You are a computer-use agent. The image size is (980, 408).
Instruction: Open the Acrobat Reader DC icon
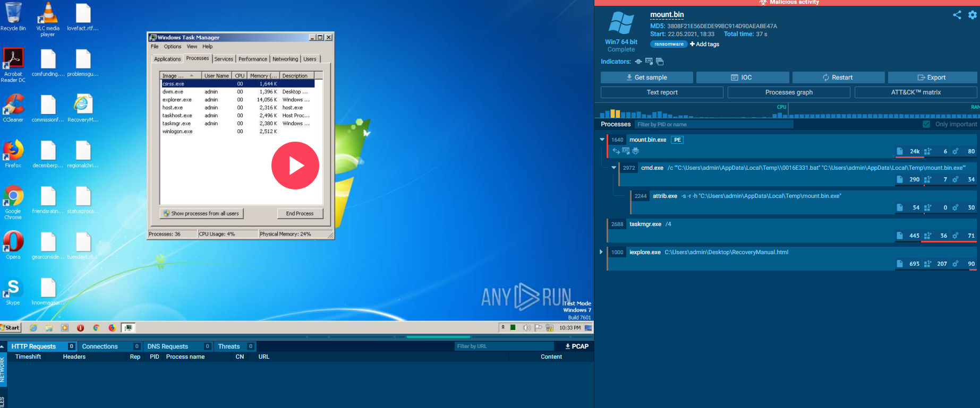[13, 65]
